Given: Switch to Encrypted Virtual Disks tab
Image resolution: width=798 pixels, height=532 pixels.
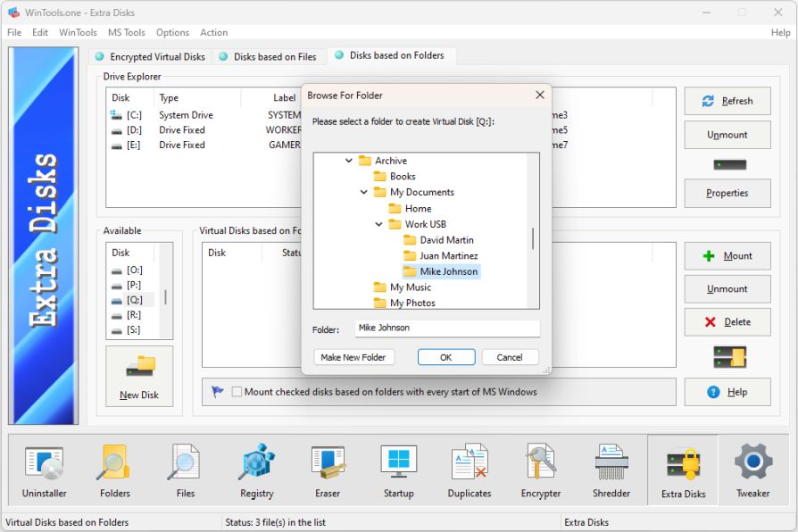Looking at the screenshot, I should 151,56.
